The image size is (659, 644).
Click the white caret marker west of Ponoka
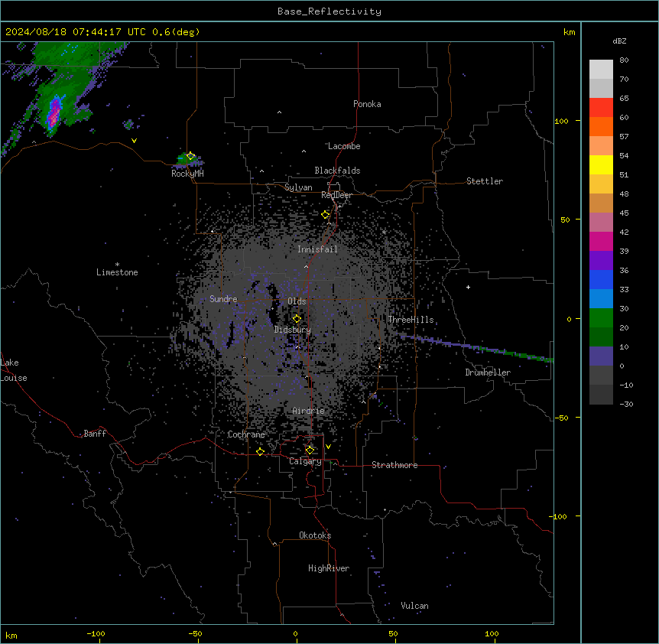279,112
